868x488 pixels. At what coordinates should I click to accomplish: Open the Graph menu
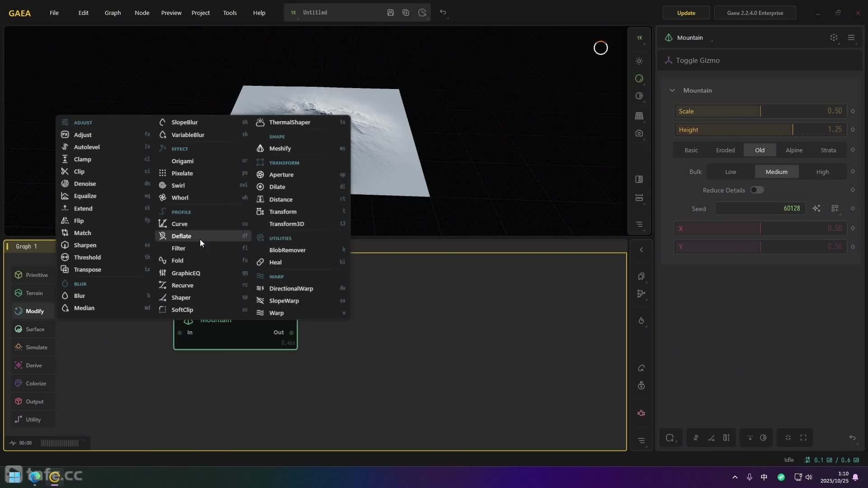(x=113, y=13)
